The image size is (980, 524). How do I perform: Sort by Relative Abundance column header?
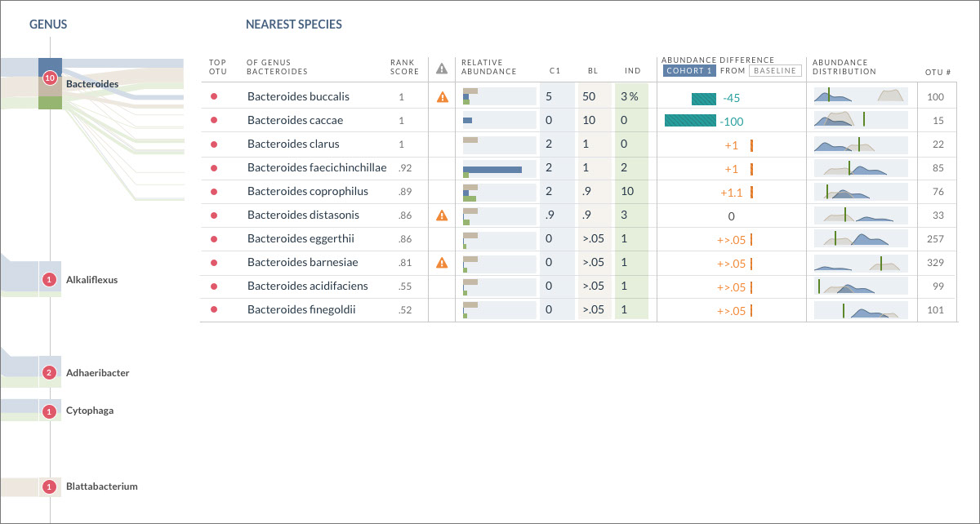click(x=488, y=67)
